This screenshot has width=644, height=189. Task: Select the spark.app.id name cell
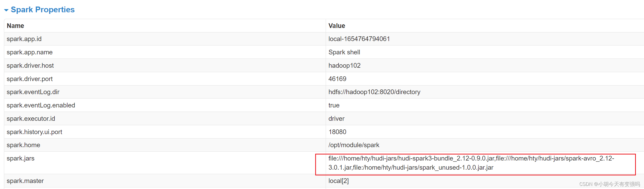(x=165, y=39)
